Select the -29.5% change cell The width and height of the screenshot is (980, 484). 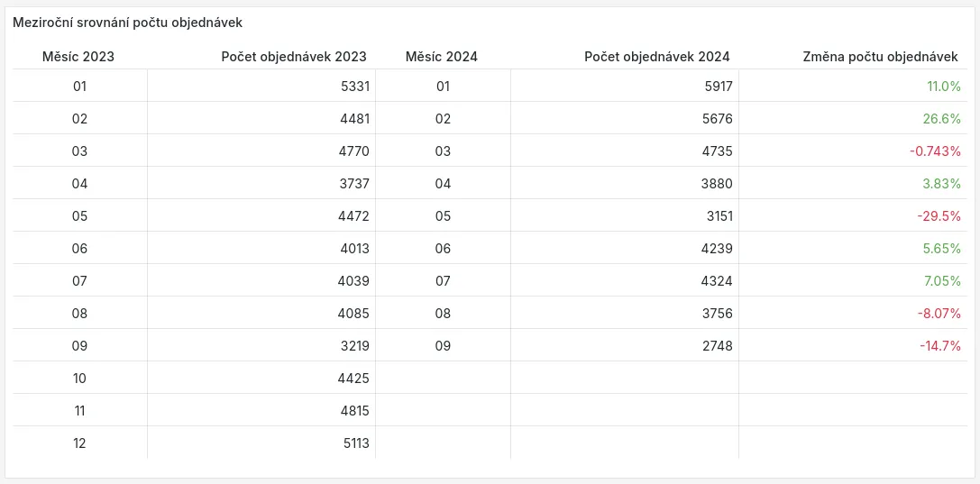[x=939, y=216]
